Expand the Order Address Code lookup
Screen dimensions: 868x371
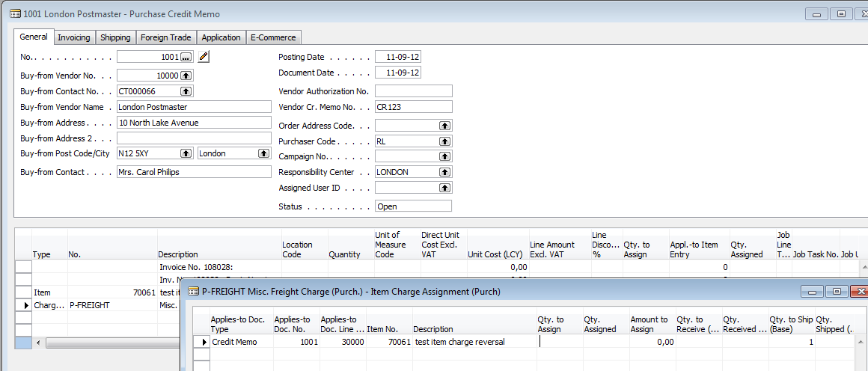pos(444,126)
